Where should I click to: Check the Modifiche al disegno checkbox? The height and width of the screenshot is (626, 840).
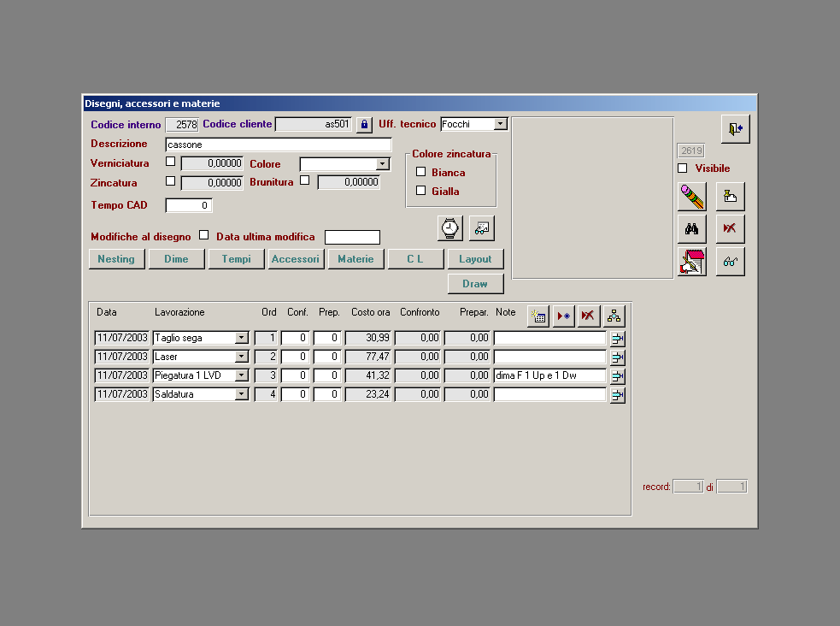pyautogui.click(x=203, y=235)
